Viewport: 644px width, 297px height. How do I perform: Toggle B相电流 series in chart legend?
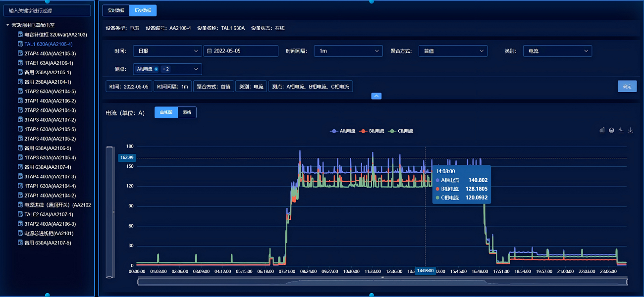(x=373, y=131)
